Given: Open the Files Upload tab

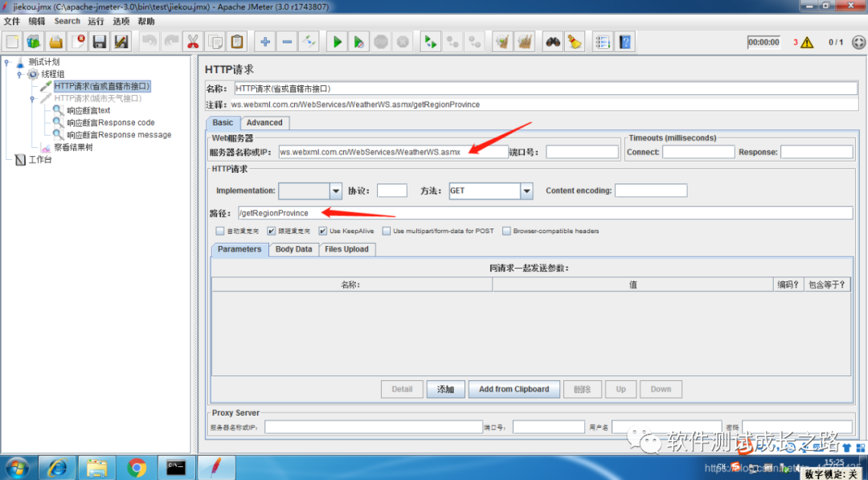Looking at the screenshot, I should pos(347,250).
